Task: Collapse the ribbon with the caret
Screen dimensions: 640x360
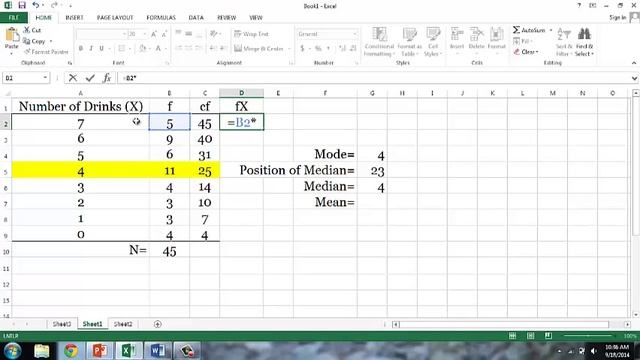Action: pyautogui.click(x=634, y=63)
